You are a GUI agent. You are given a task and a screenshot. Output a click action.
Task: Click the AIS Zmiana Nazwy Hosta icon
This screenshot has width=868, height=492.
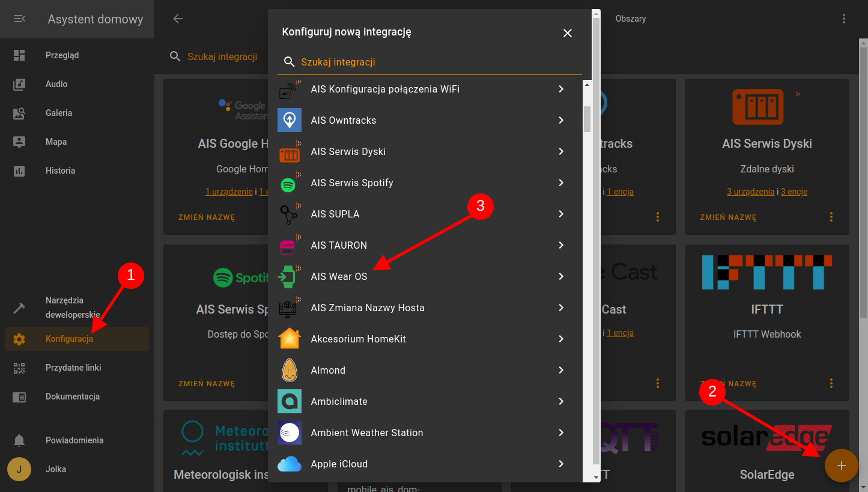(x=290, y=308)
